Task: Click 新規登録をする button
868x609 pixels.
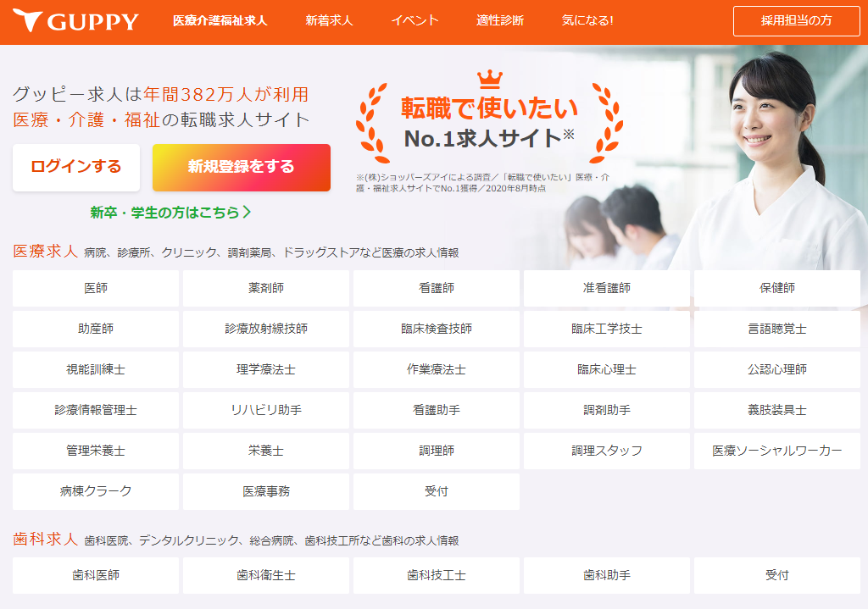Action: click(x=242, y=167)
